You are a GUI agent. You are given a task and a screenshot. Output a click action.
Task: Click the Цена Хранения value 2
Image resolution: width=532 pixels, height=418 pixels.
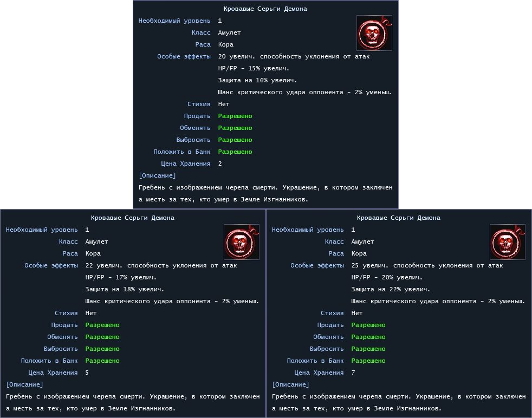click(x=220, y=164)
